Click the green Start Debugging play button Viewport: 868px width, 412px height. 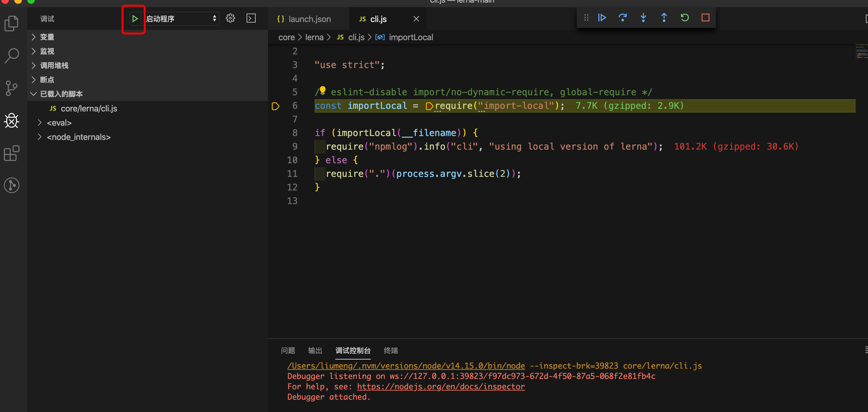(134, 18)
